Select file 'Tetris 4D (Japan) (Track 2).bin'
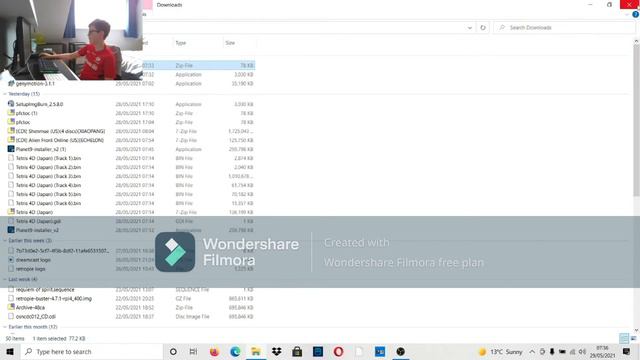The width and height of the screenshot is (640, 360). [x=48, y=167]
